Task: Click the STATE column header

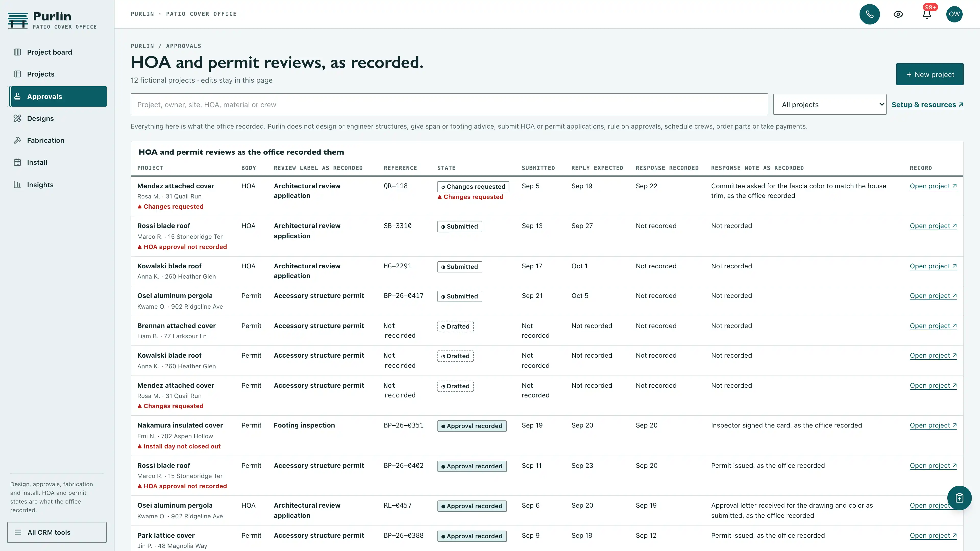Action: coord(446,168)
